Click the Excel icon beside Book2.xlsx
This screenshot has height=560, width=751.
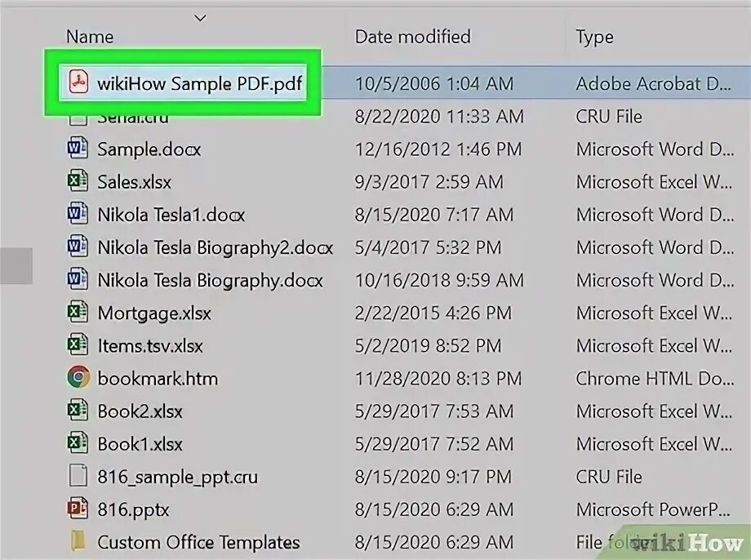(78, 411)
